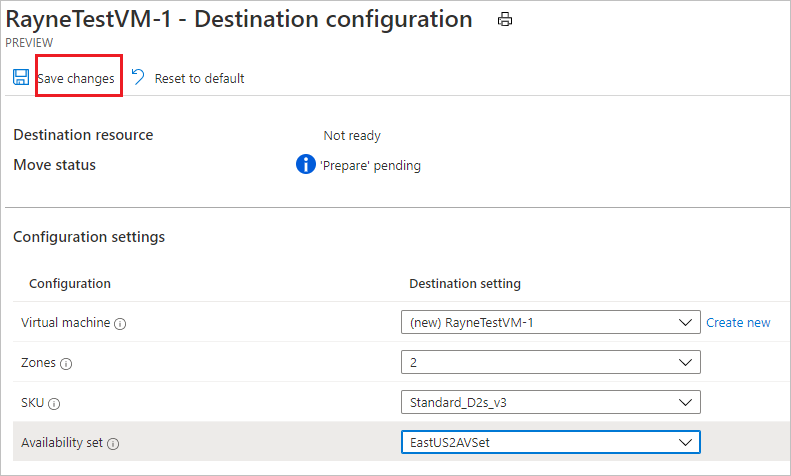This screenshot has height=476, width=791.
Task: Click the blue info icon by Move status
Action: [x=306, y=165]
